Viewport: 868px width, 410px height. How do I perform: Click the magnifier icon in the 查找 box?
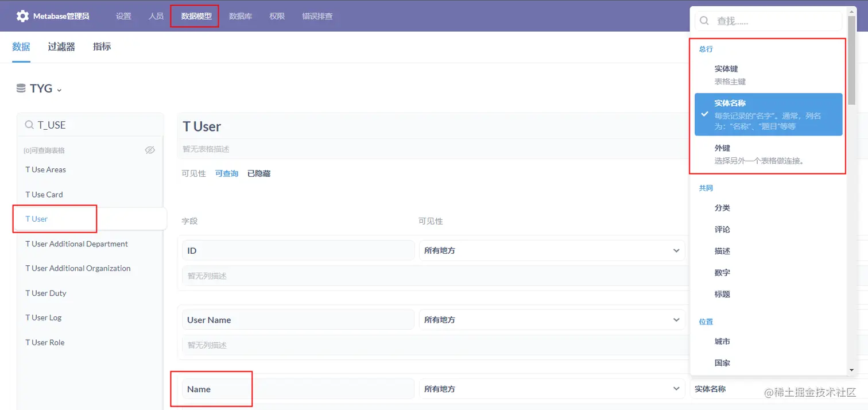704,21
